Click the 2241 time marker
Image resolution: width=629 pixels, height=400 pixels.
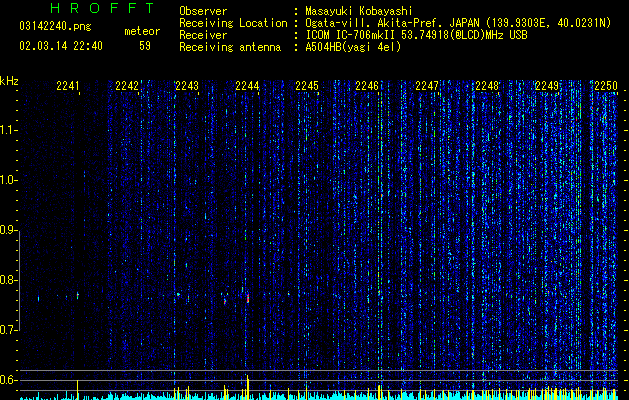click(x=68, y=86)
